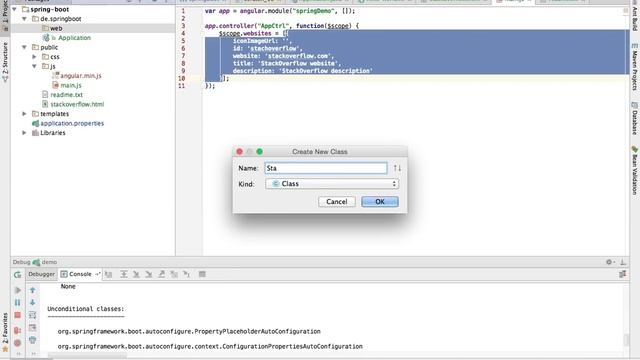Switch to the Debugger tab
The image size is (640, 360).
point(41,274)
